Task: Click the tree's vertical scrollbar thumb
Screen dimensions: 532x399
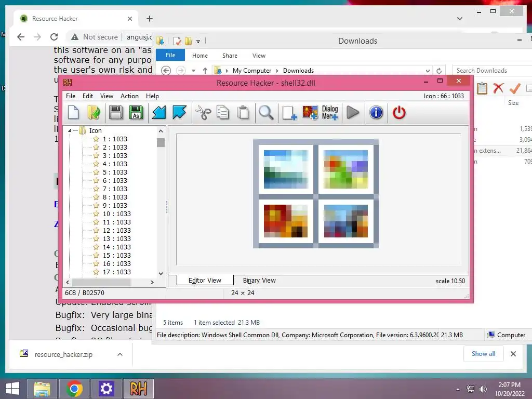Action: (161, 142)
